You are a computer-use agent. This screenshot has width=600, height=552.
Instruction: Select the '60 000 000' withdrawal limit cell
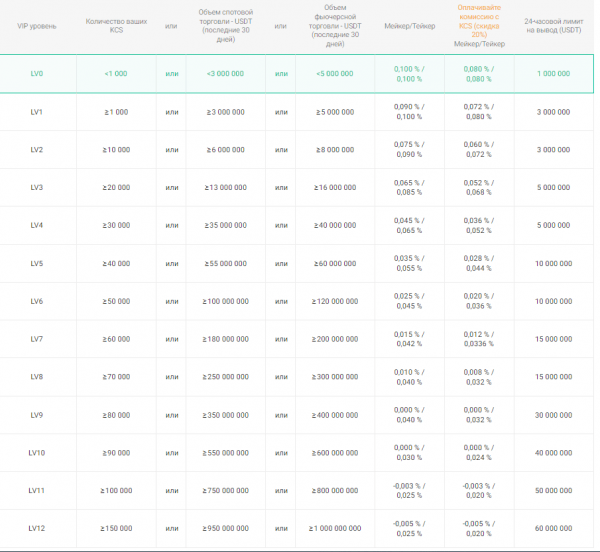(x=553, y=527)
